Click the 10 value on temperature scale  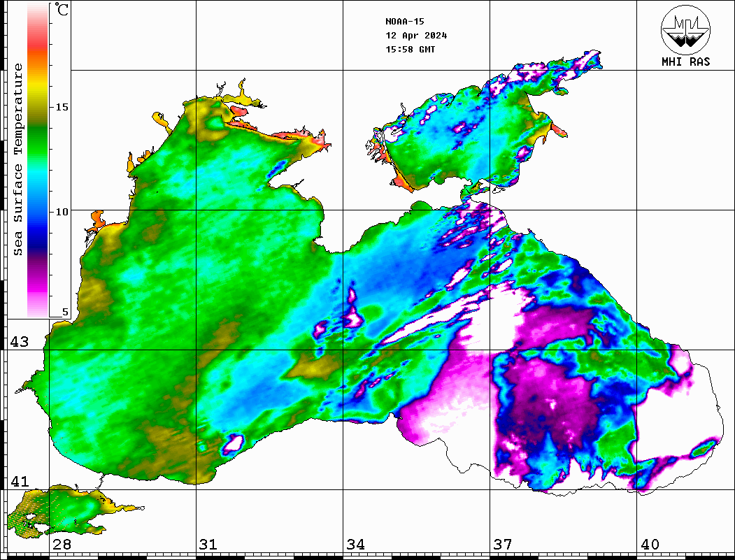[62, 212]
